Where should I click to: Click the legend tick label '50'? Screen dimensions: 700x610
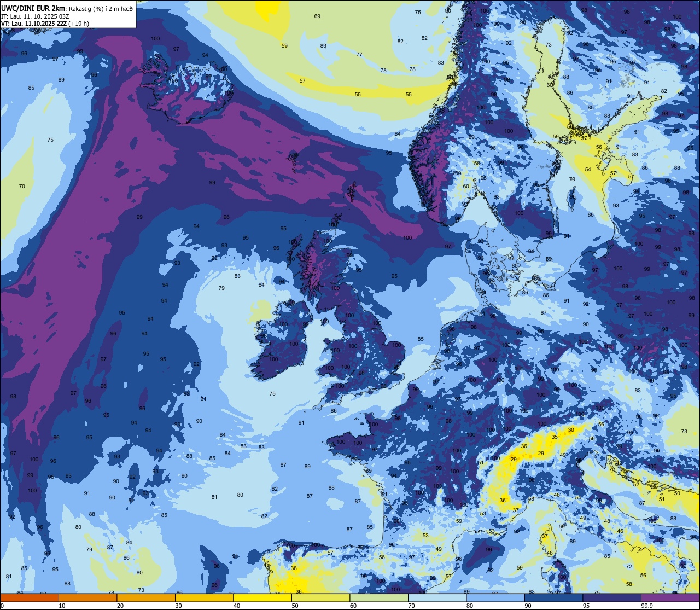(295, 606)
